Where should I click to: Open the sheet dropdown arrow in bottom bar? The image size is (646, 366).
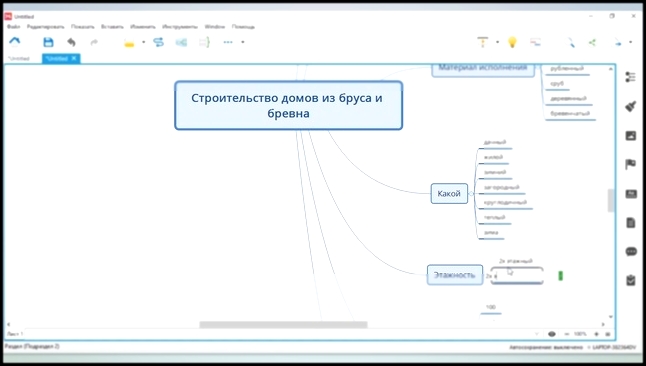[x=536, y=334]
